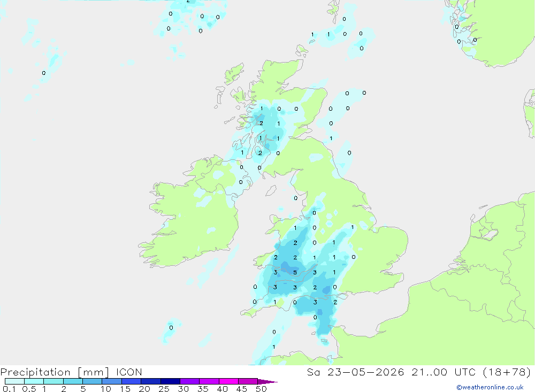Pick the 35–40 mm purple legend segment
This screenshot has height=392, width=535.
pos(209,381)
